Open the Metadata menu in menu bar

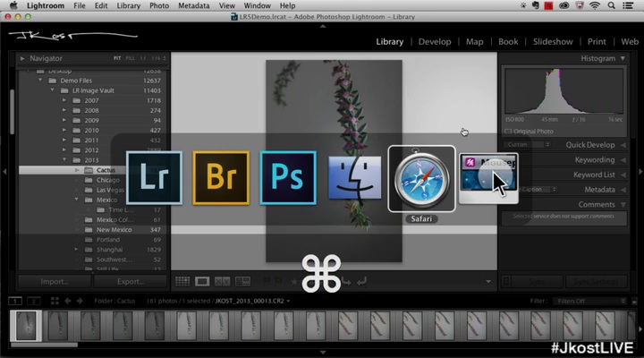click(x=194, y=5)
